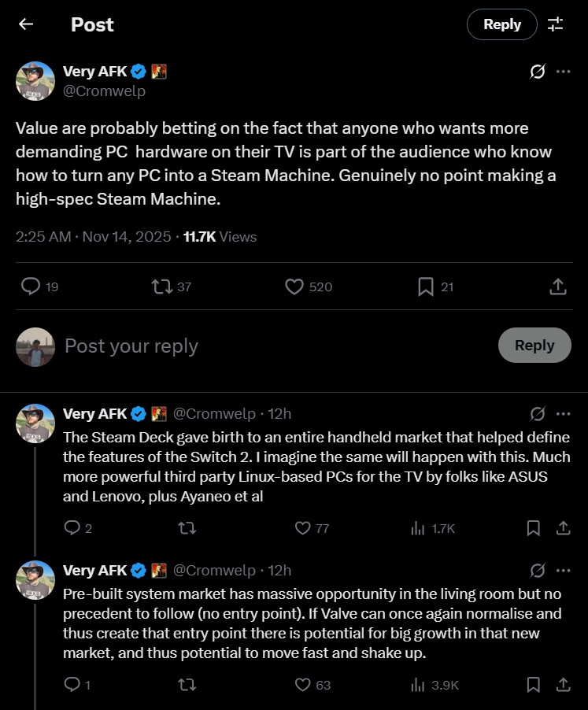The height and width of the screenshot is (710, 588).
Task: Go back with the left arrow icon
Action: click(x=26, y=24)
